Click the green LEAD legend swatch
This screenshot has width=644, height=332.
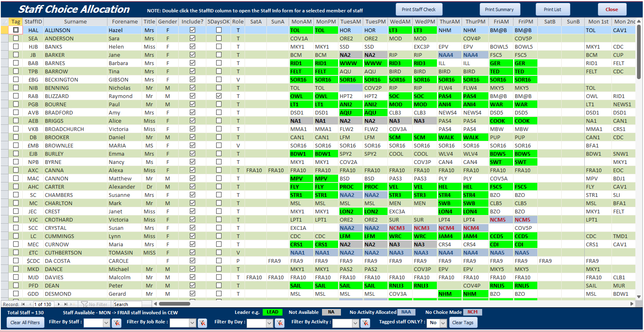(x=272, y=312)
